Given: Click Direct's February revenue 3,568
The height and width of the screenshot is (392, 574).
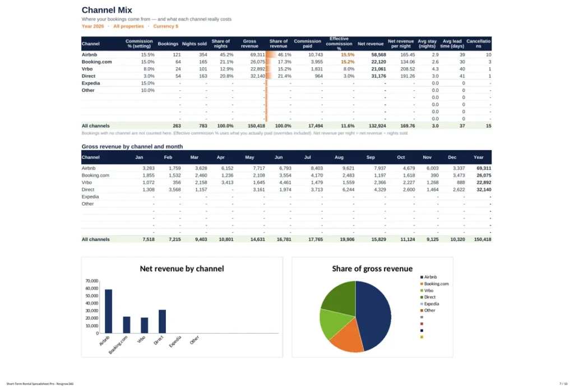Looking at the screenshot, I should (175, 190).
